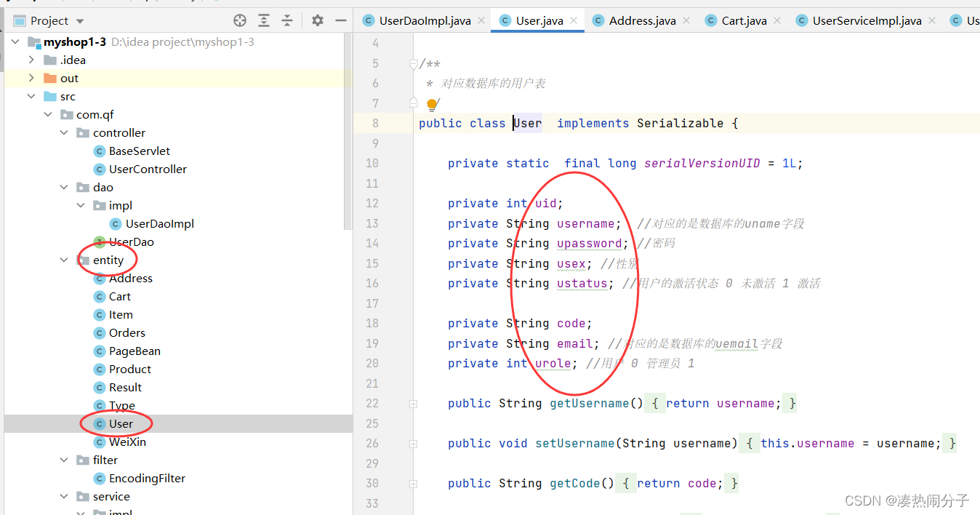Screen dimensions: 980x515
Task: Collapse the src folder in Project tree
Action: pyautogui.click(x=31, y=96)
